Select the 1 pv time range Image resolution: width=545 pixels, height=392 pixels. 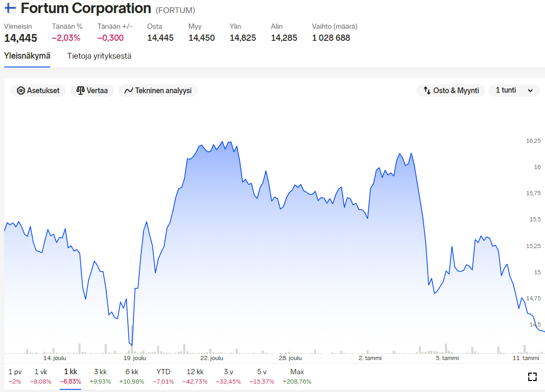point(15,376)
